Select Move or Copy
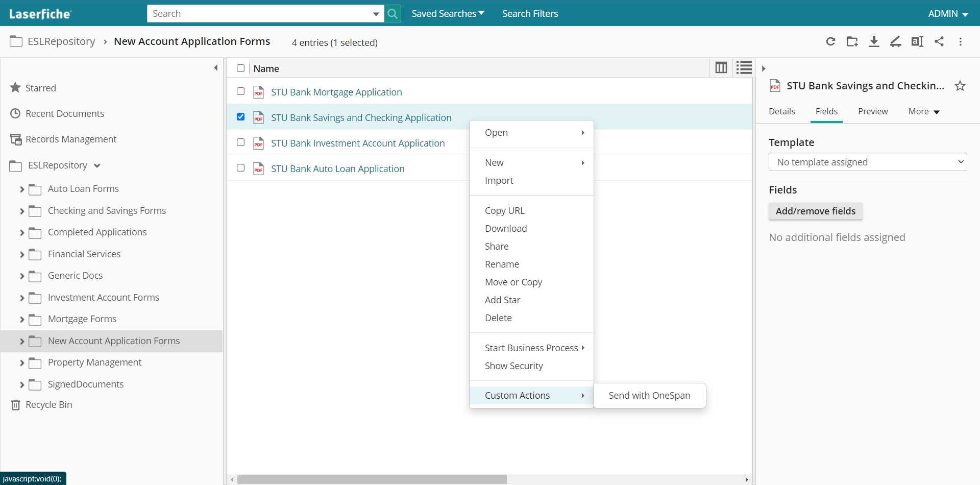This screenshot has width=980, height=485. [531, 282]
